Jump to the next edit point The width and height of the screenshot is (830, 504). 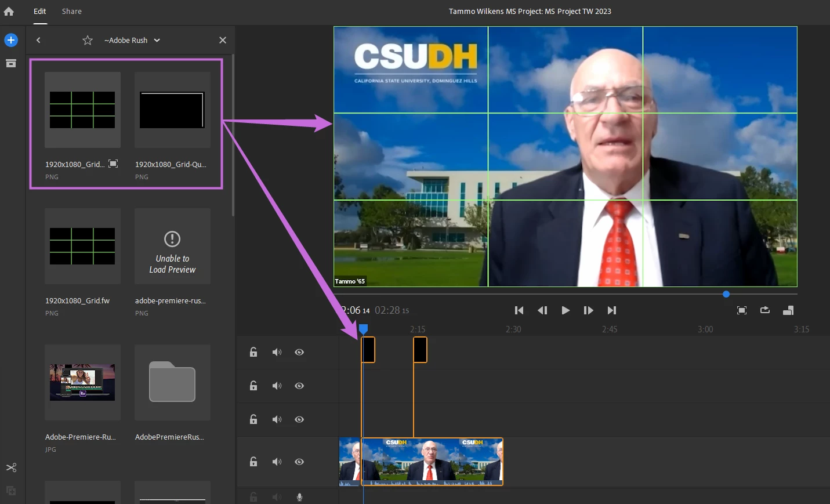pos(611,310)
